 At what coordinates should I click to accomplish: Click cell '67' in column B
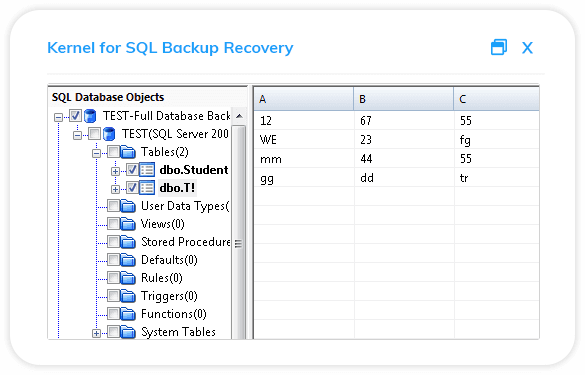404,121
